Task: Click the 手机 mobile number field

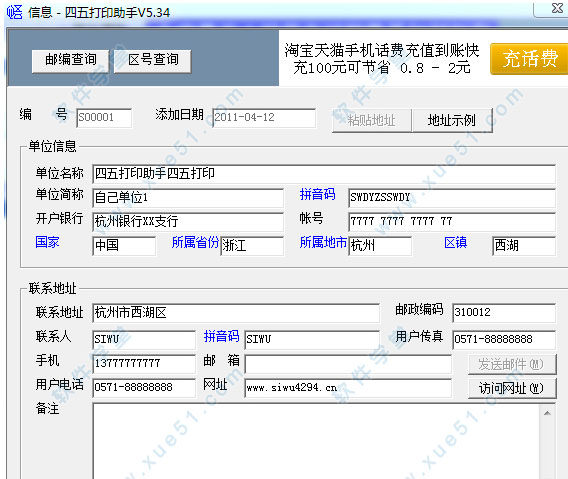Action: pyautogui.click(x=144, y=364)
